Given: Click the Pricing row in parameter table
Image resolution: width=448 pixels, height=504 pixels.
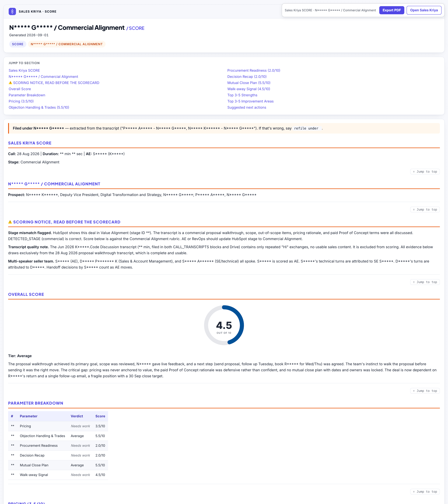Looking at the screenshot, I should 58,426.
